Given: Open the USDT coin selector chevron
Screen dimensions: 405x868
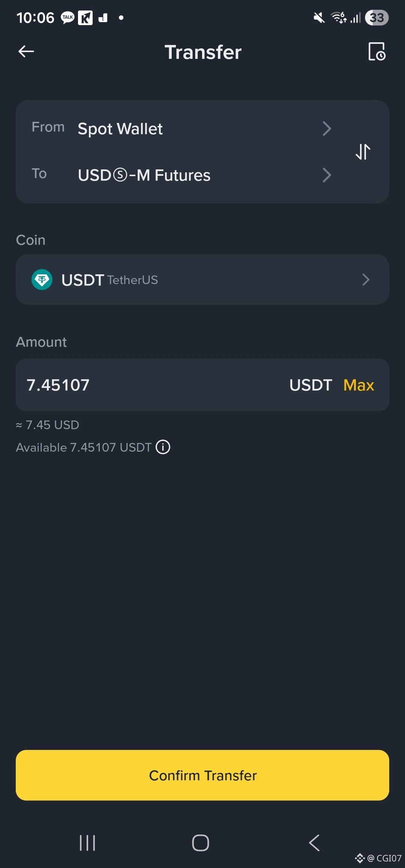Looking at the screenshot, I should coord(366,280).
